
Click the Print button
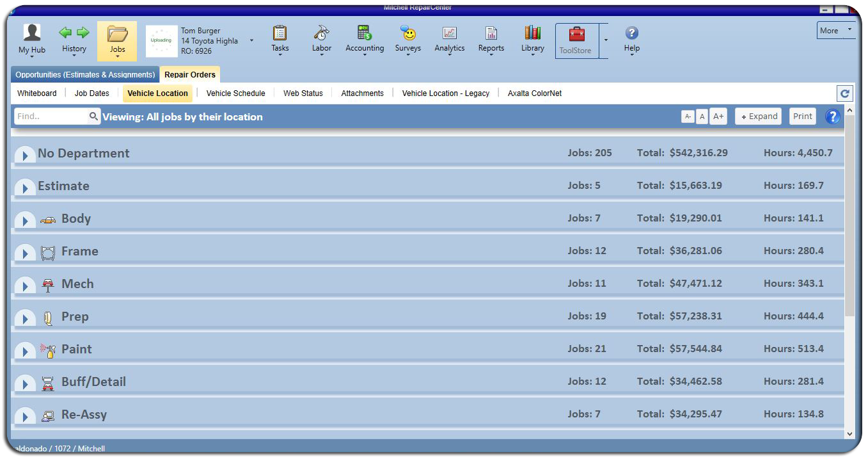click(x=803, y=117)
